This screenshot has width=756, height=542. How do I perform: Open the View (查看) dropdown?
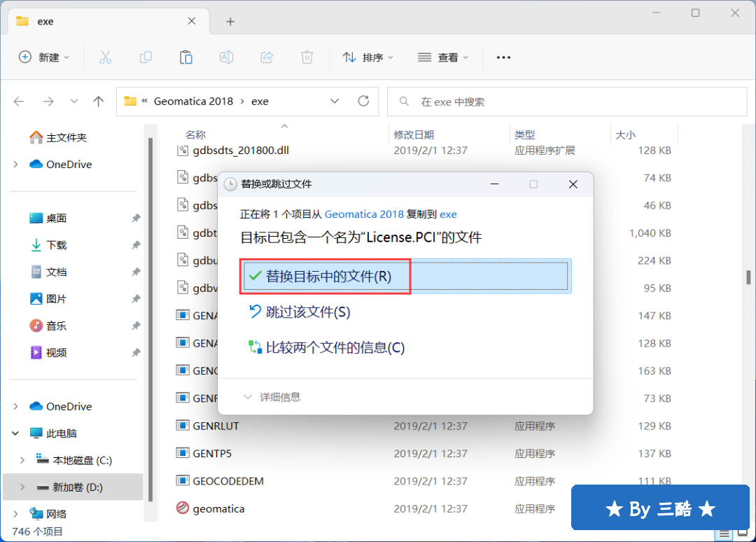pyautogui.click(x=442, y=57)
